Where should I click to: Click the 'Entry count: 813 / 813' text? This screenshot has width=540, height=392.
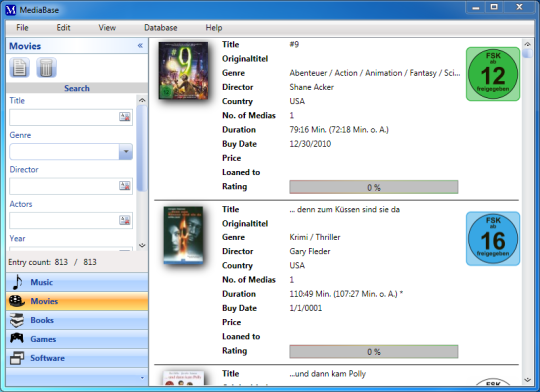click(52, 262)
